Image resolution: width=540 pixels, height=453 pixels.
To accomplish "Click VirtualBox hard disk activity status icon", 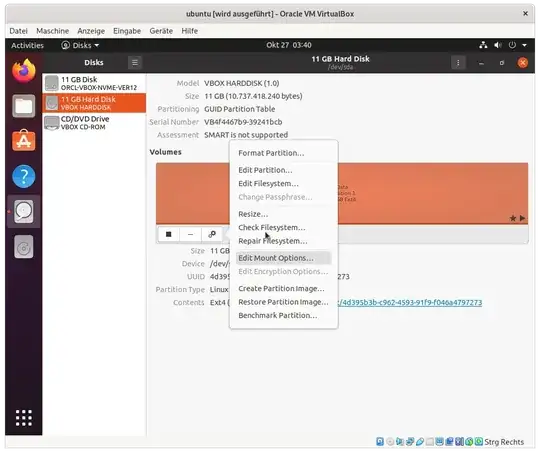I will coord(380,441).
